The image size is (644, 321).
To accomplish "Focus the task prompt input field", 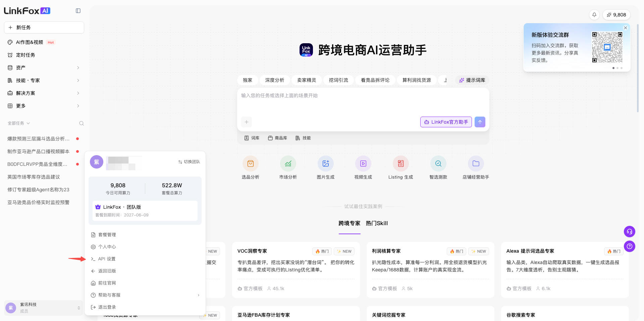I will pos(363,101).
